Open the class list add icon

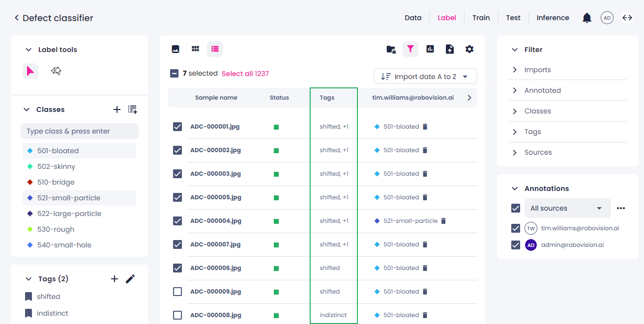pos(133,109)
